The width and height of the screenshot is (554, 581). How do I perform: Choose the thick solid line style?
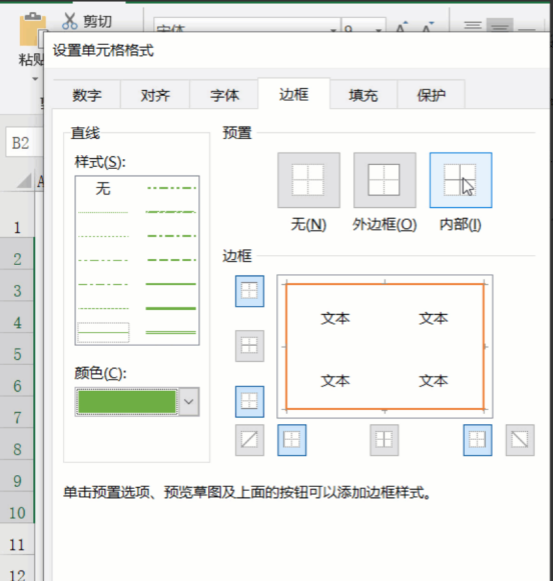tap(171, 308)
